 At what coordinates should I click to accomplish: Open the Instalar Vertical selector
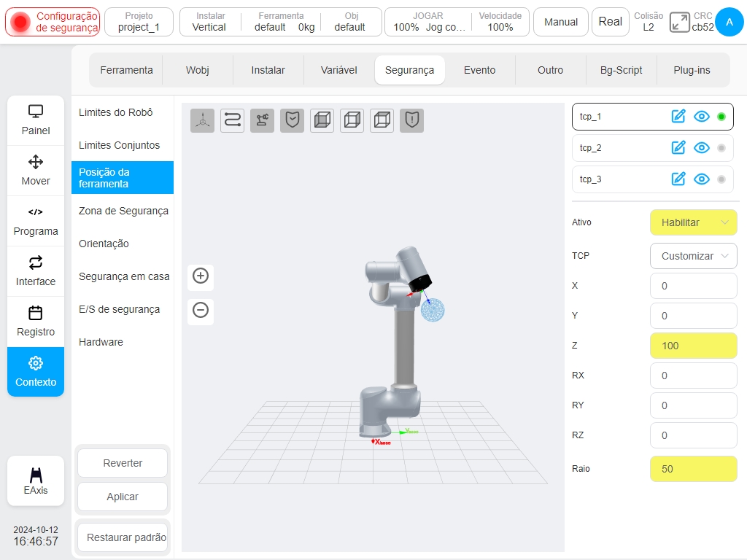pos(210,22)
